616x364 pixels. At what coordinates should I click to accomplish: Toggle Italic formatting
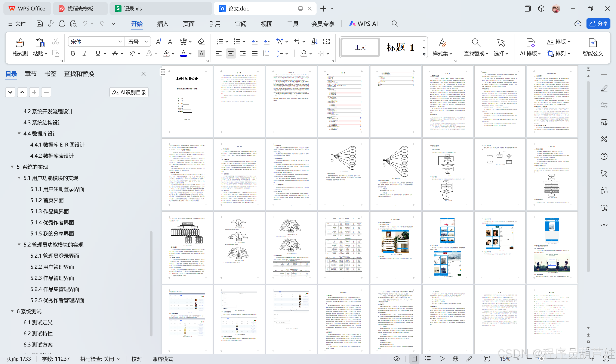coord(85,53)
